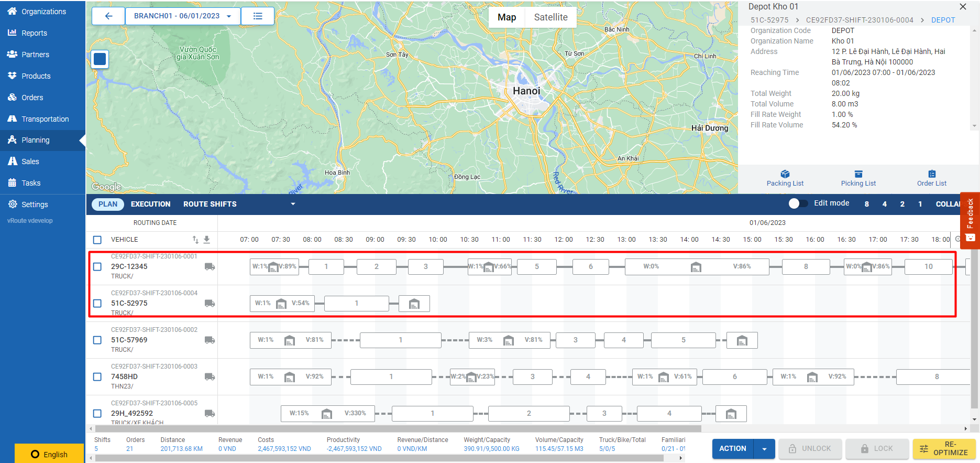This screenshot has width=980, height=463.
Task: Open the Picking List icon
Action: pyautogui.click(x=858, y=174)
